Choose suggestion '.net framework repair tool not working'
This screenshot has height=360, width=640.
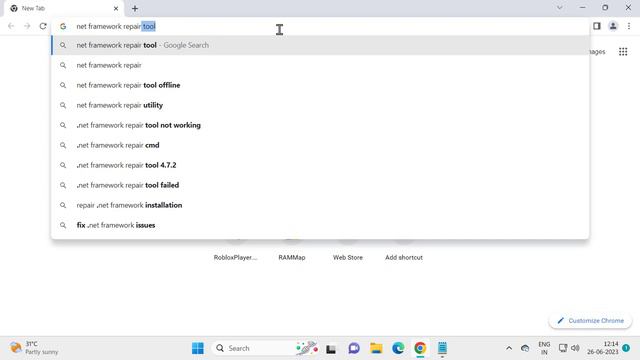(320, 125)
